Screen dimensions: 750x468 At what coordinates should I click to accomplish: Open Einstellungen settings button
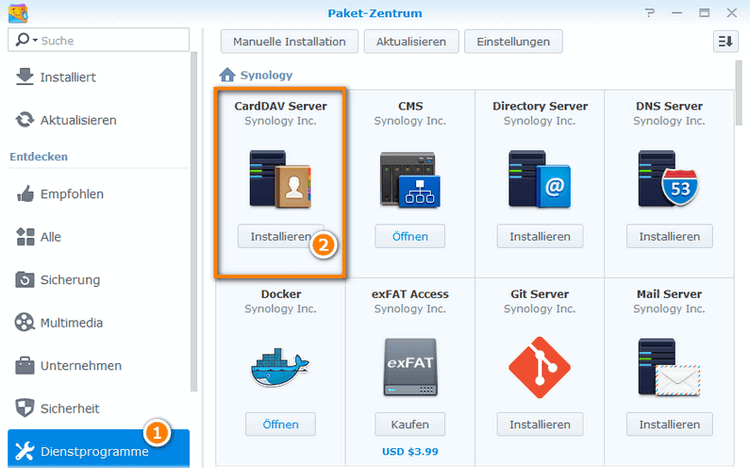pyautogui.click(x=513, y=42)
